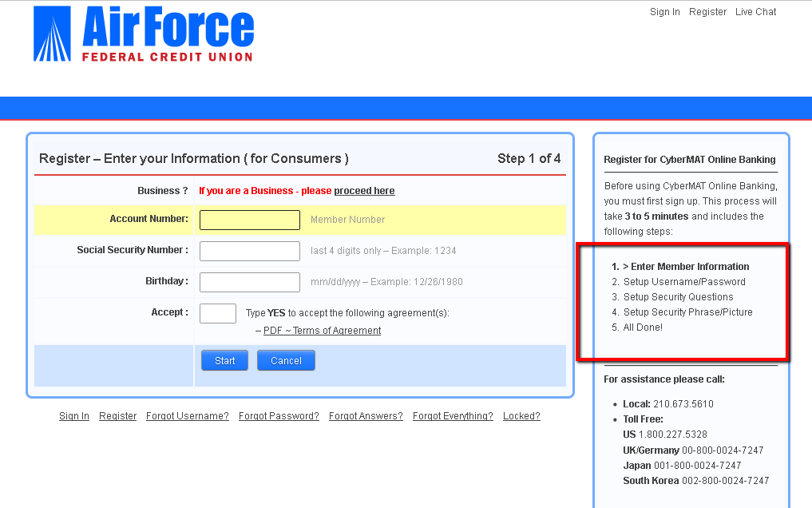Open the Forgot Answers? link
The image size is (812, 508).
click(366, 416)
